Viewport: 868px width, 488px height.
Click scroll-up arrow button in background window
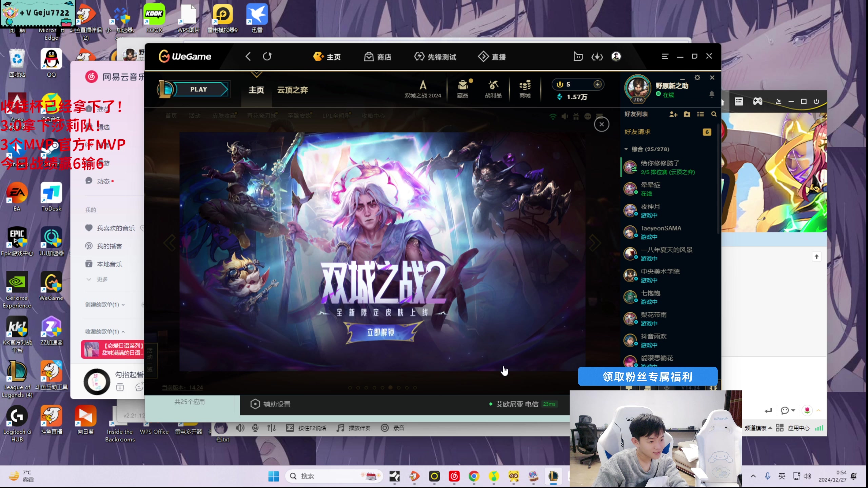[816, 257]
